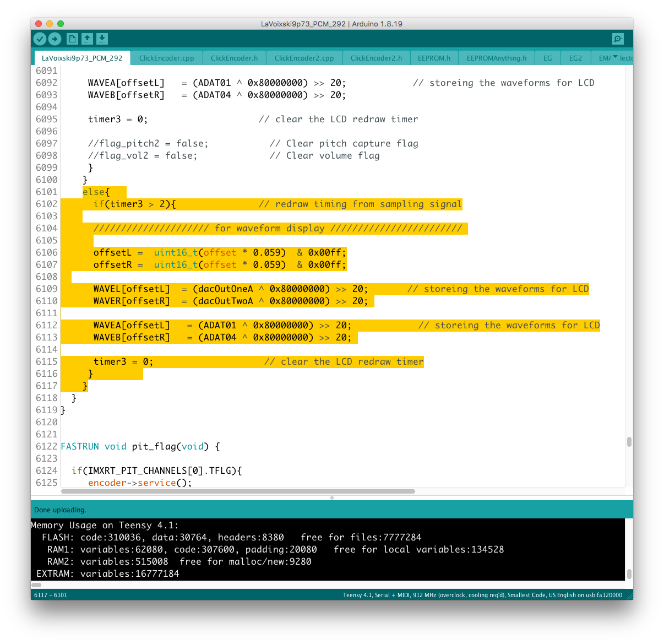Screen dimensions: 664x644
Task: Go to the EG2 tab
Action: pos(575,58)
